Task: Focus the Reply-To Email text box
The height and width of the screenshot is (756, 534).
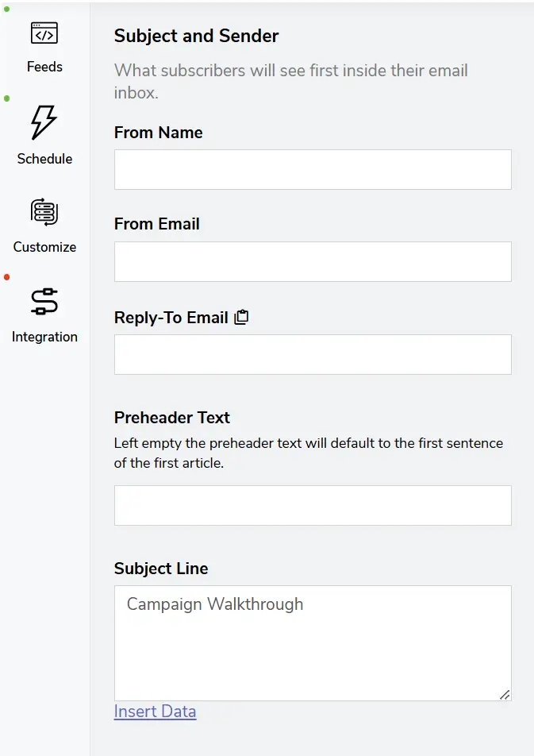Action: [x=313, y=354]
